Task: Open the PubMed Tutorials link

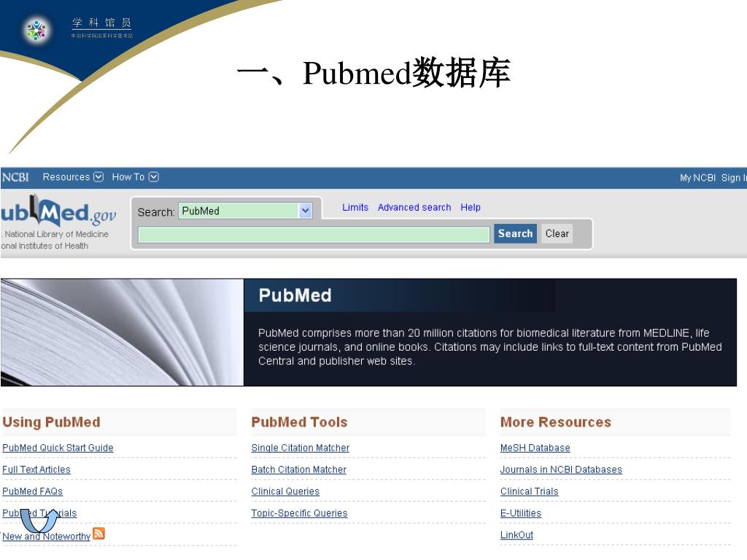Action: click(39, 513)
